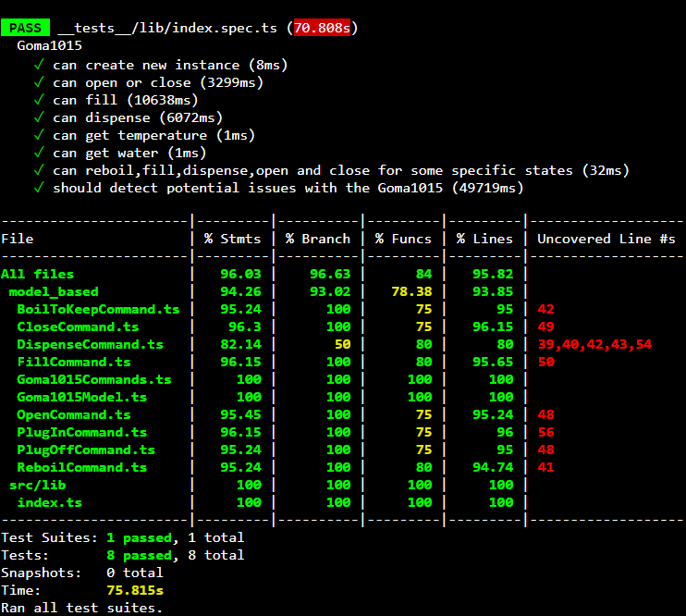Click the % Funcs column header
The image size is (686, 616).
tap(403, 239)
